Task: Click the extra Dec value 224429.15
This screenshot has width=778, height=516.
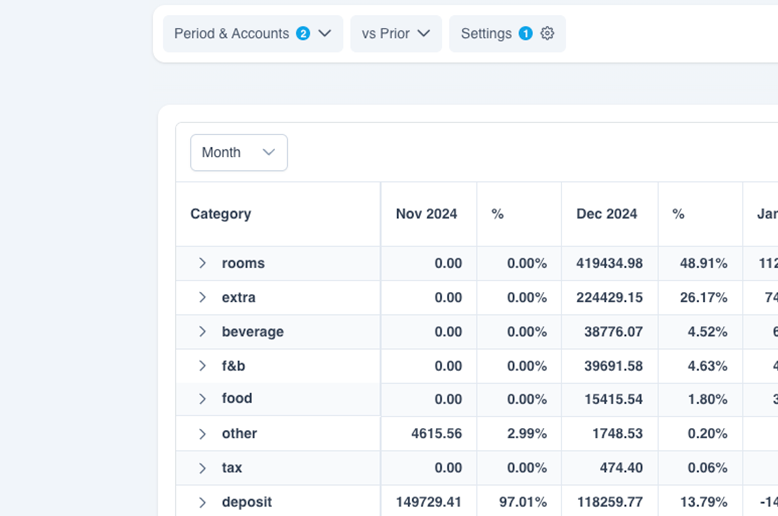Action: tap(609, 297)
